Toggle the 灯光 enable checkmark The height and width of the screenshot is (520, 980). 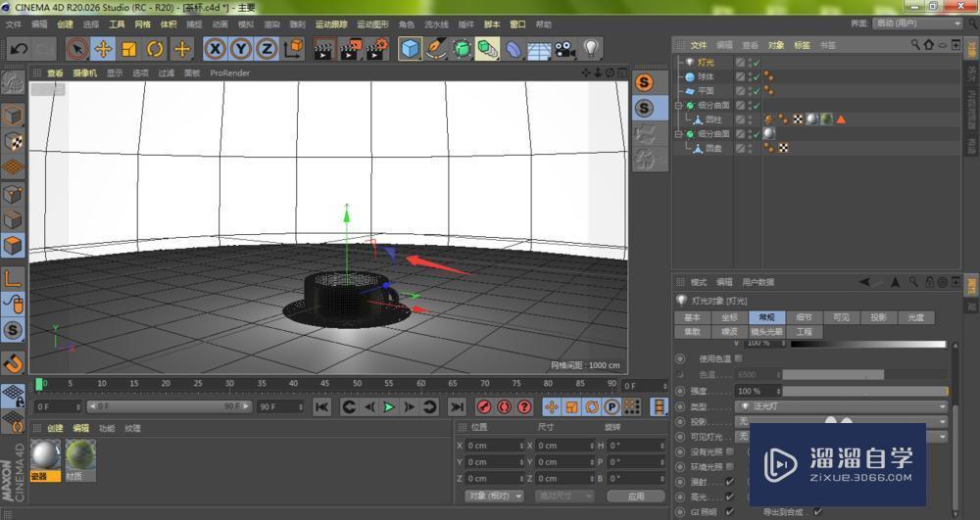point(757,63)
